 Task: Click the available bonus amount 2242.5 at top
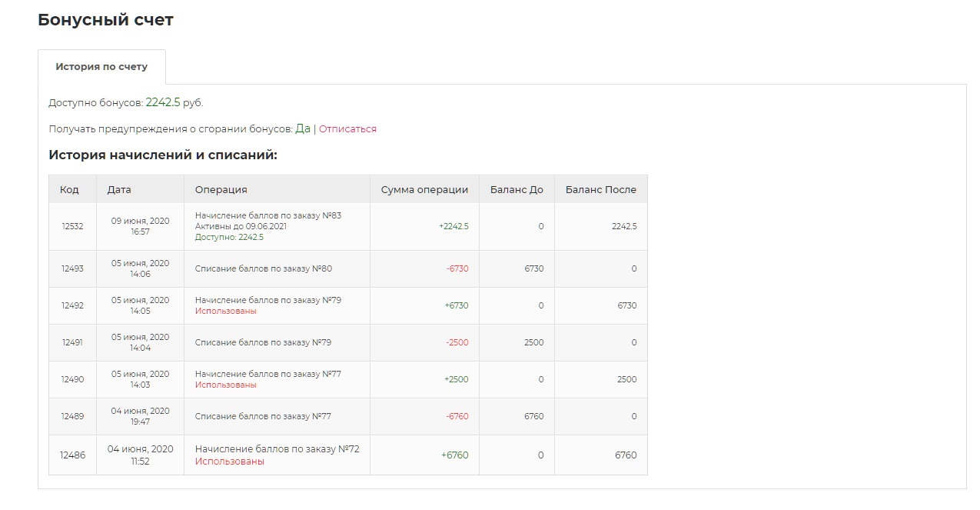[163, 102]
